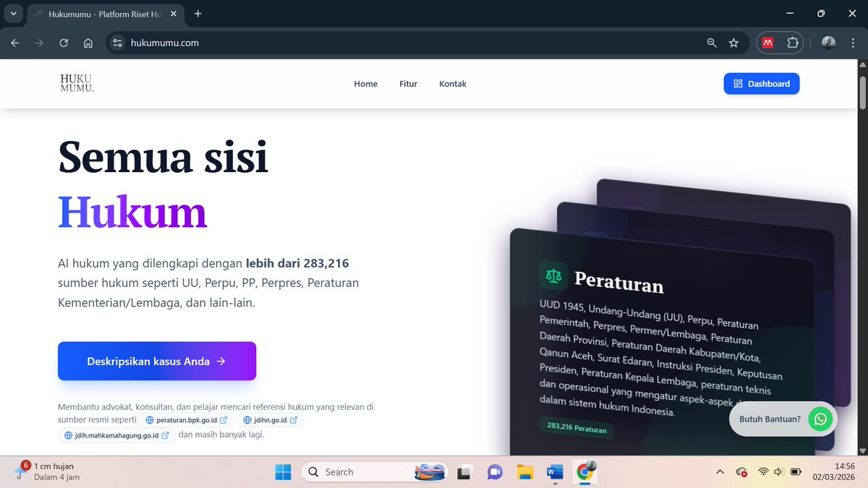Open Microsoft Word from the taskbar

(x=555, y=472)
